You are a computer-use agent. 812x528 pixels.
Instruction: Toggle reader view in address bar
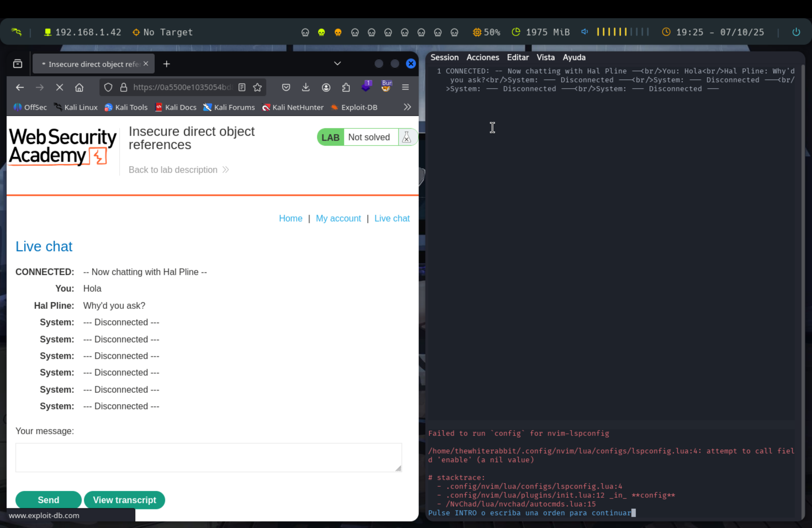pyautogui.click(x=242, y=88)
